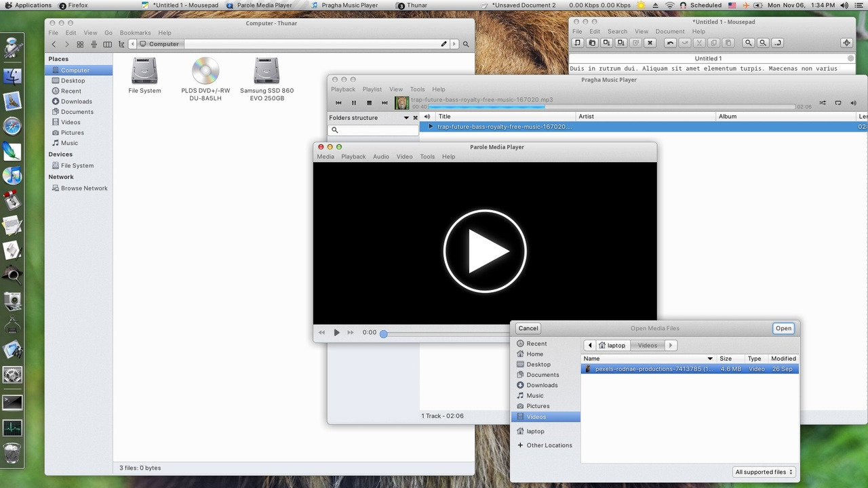Click the Name column sort arrow
The height and width of the screenshot is (488, 868).
710,359
